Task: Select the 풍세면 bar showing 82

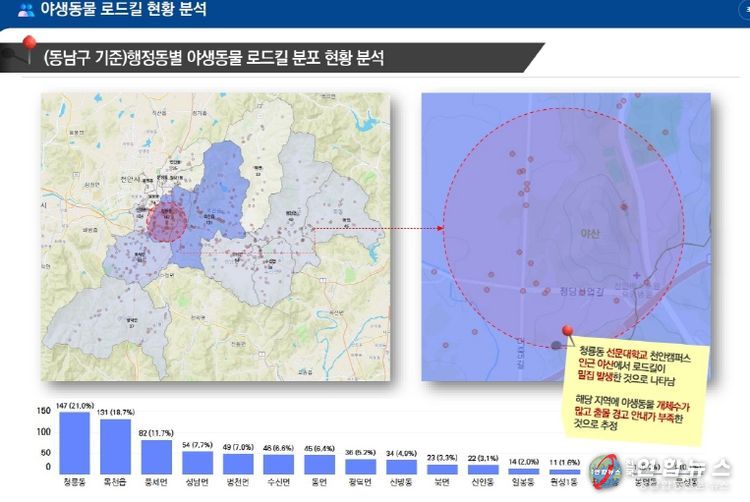Action: (x=155, y=456)
